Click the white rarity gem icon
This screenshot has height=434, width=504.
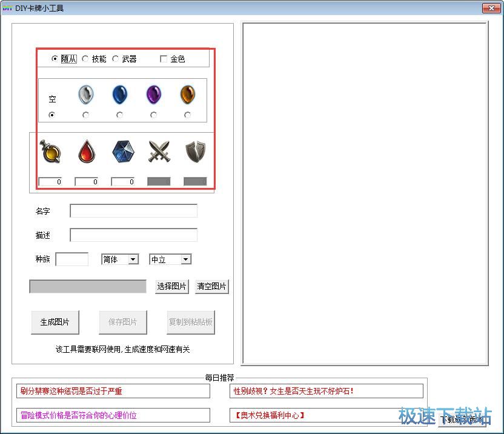(x=86, y=95)
